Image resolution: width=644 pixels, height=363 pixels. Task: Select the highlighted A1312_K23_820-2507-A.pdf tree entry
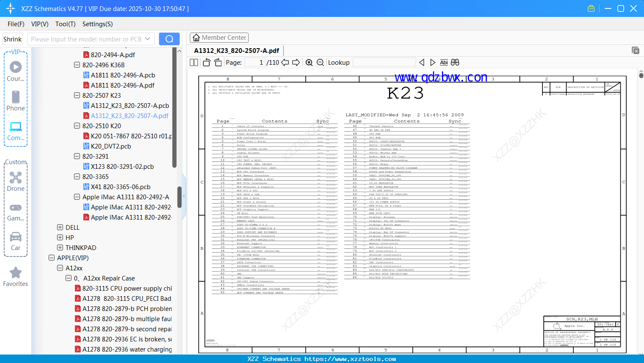point(126,116)
